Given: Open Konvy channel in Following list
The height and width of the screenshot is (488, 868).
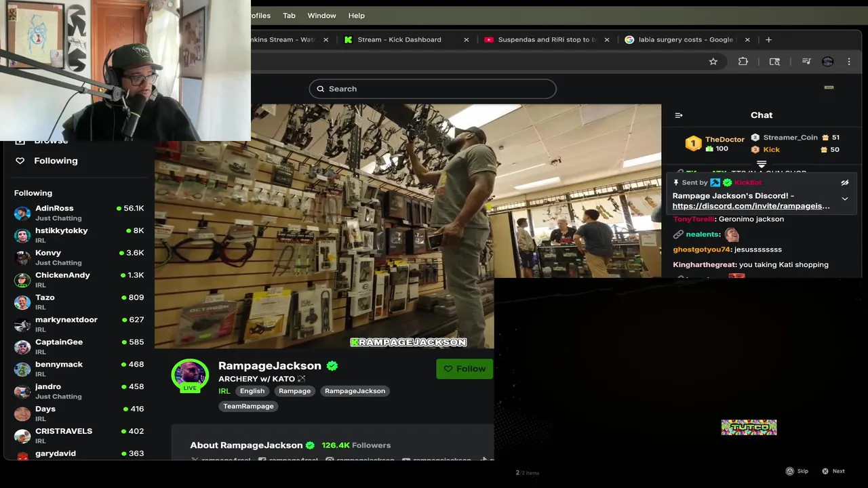Looking at the screenshot, I should click(x=79, y=258).
